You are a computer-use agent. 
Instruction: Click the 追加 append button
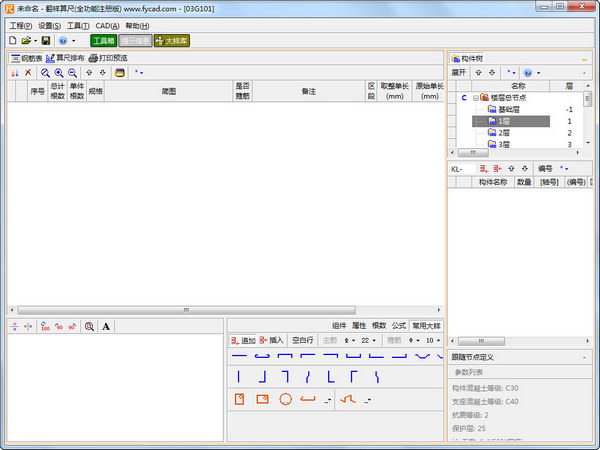coord(243,340)
